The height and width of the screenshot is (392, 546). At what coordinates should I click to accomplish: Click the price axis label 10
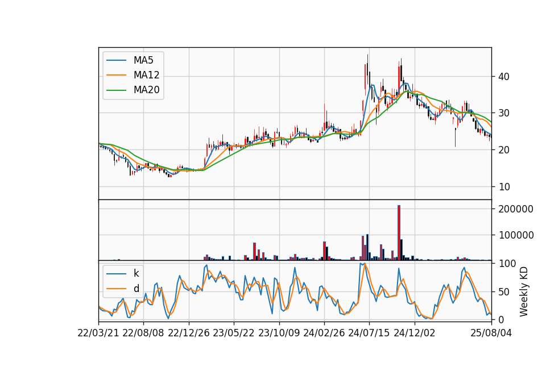(504, 187)
